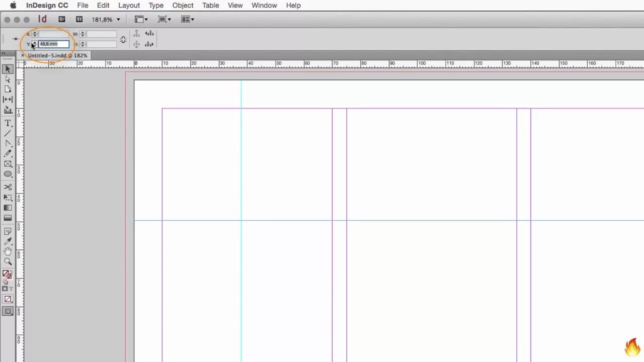Expand the View Options dropdown
This screenshot has width=644, height=362.
point(141,19)
